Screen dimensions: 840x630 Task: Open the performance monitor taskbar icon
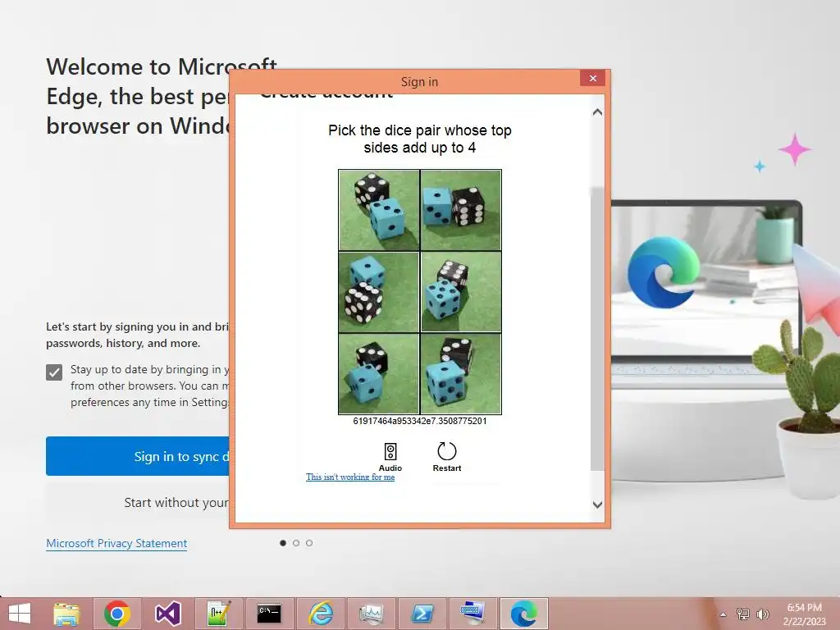371,614
